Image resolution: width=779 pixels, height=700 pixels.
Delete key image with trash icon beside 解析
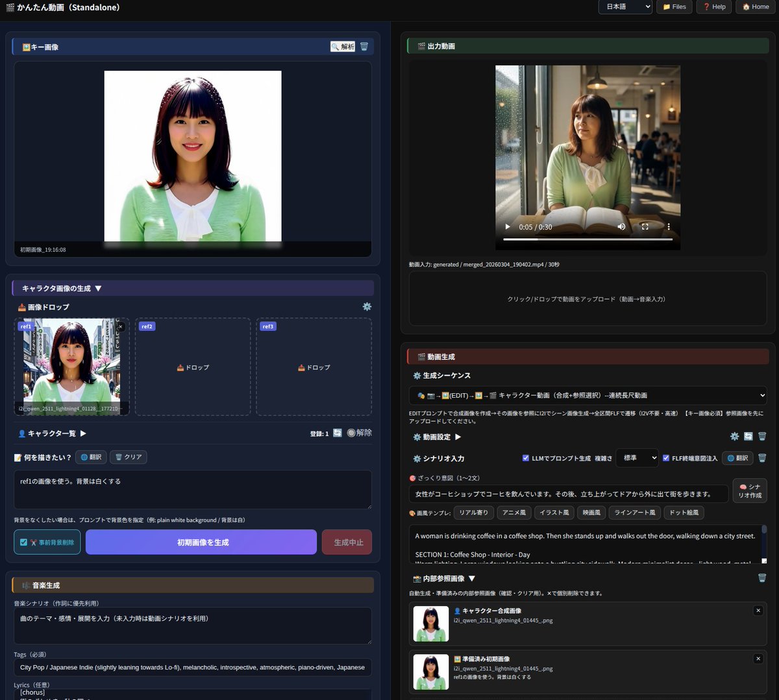pos(364,47)
